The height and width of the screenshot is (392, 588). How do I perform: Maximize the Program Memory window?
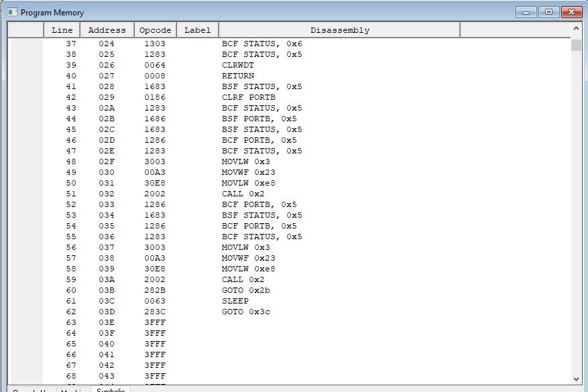(x=548, y=12)
